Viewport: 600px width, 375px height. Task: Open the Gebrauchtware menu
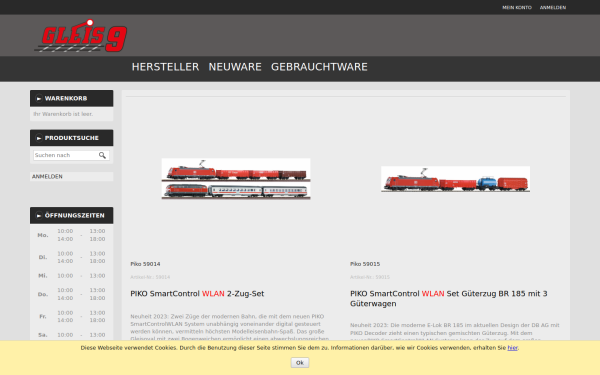pyautogui.click(x=319, y=67)
